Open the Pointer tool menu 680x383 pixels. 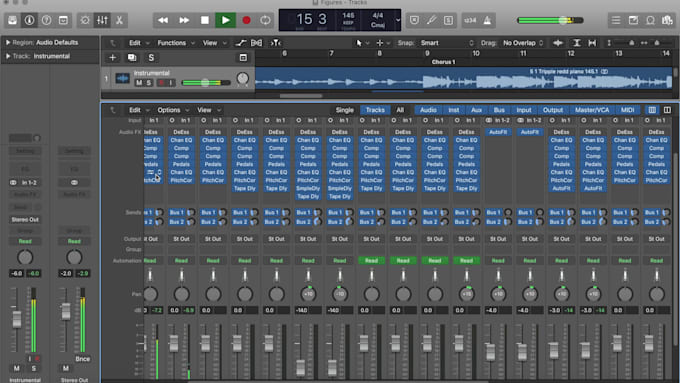pyautogui.click(x=362, y=43)
